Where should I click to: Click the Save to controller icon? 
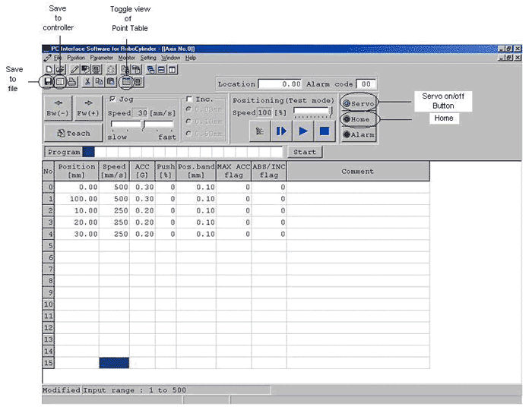[x=60, y=81]
